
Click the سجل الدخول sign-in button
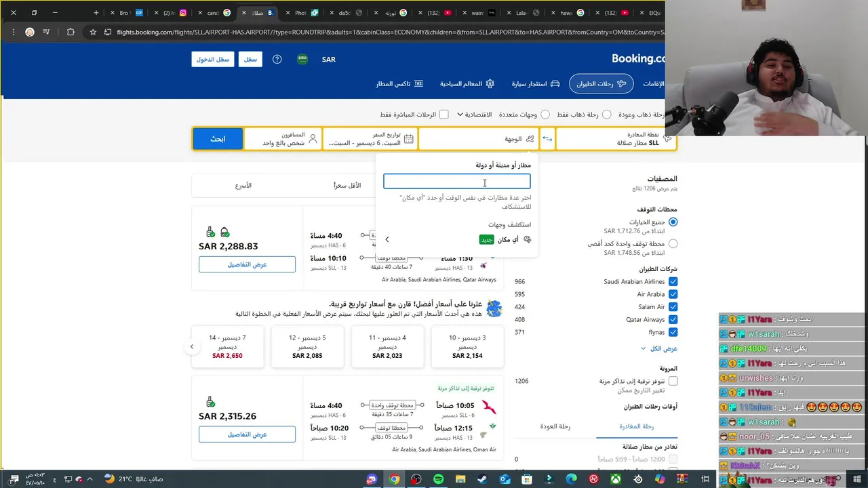coord(213,59)
